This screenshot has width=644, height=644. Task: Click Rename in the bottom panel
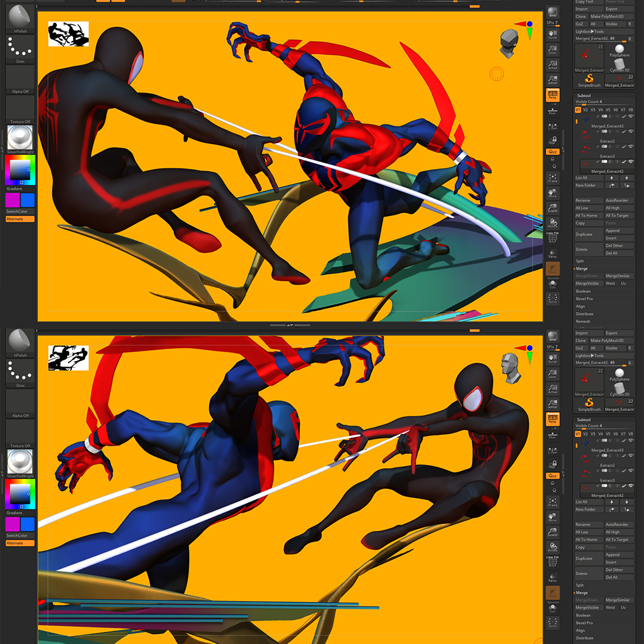589,524
